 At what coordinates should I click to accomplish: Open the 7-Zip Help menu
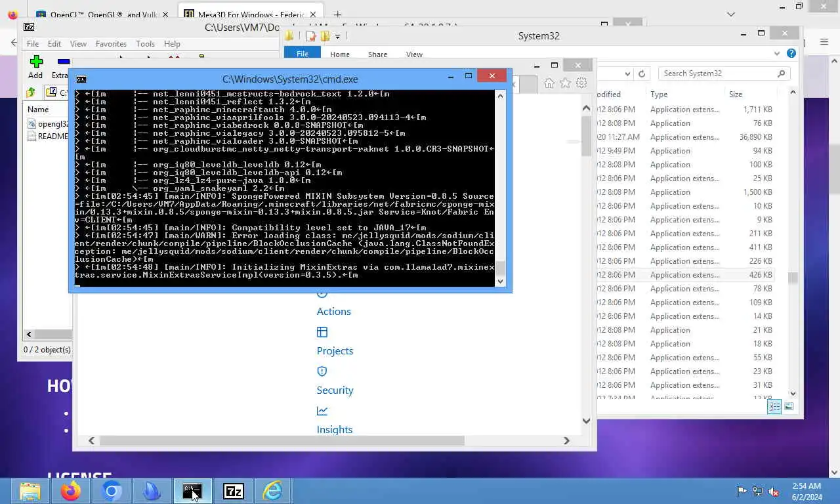click(x=172, y=44)
